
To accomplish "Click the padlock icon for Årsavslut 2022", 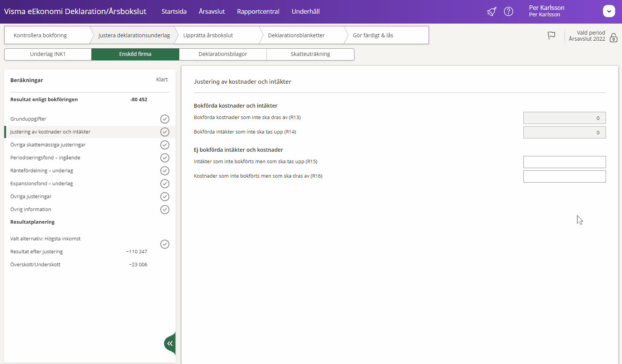I will click(613, 38).
